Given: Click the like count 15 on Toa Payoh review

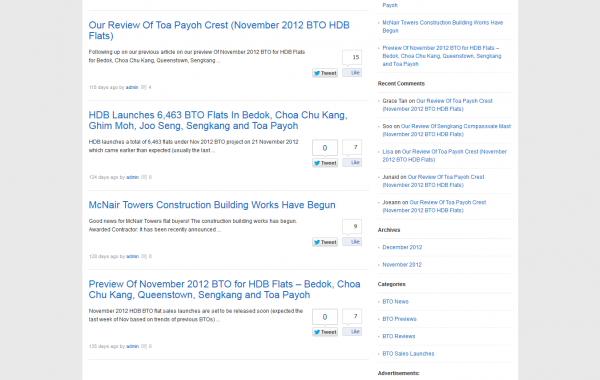Looking at the screenshot, I should pyautogui.click(x=352, y=57).
